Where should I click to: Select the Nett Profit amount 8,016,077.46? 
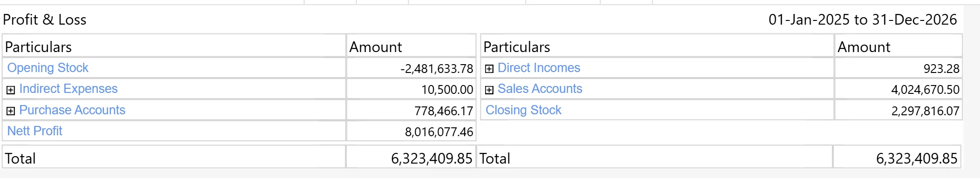coord(439,132)
